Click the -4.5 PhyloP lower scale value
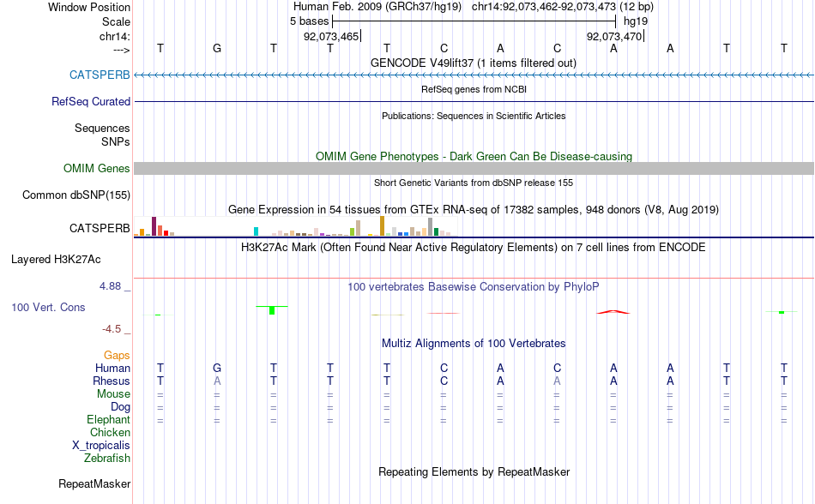Image resolution: width=815 pixels, height=504 pixels. point(112,328)
